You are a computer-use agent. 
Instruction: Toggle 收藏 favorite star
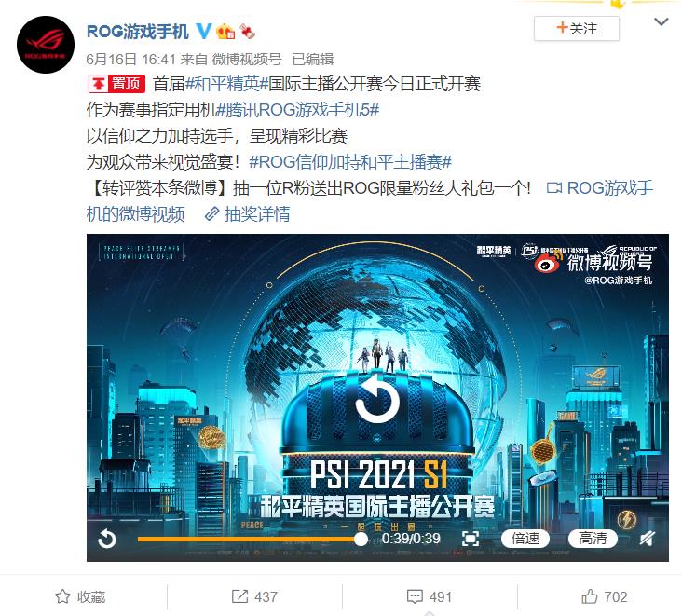click(x=80, y=596)
